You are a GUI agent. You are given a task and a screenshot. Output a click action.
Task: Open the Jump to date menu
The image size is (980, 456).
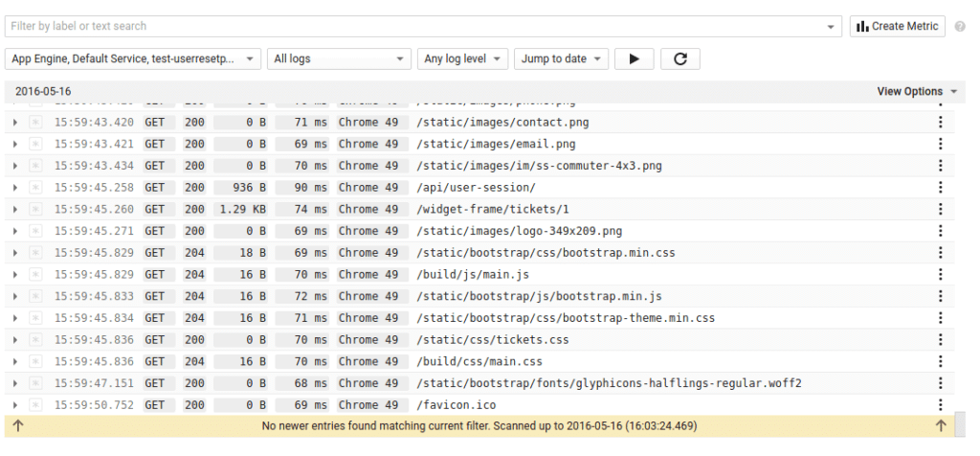pyautogui.click(x=561, y=58)
